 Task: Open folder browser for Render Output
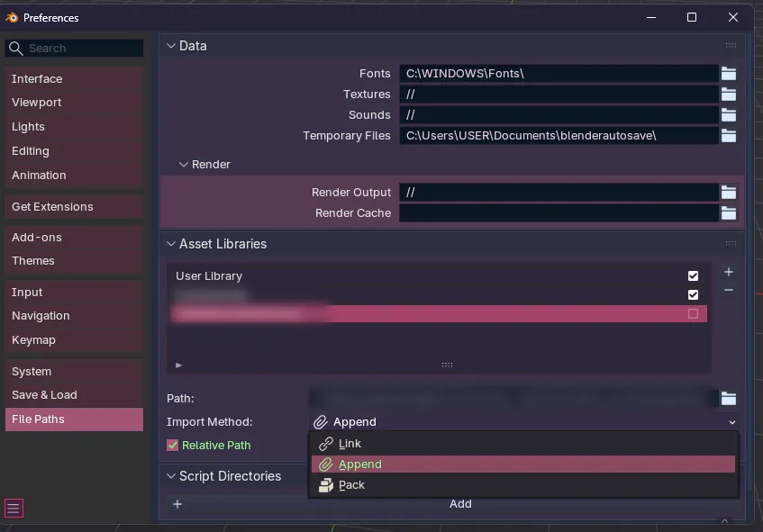point(728,193)
